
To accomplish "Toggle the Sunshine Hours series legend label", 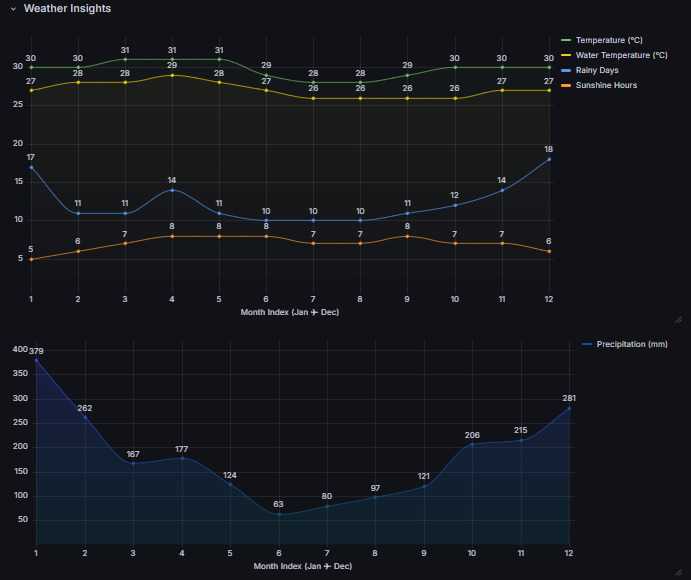I will click(606, 85).
